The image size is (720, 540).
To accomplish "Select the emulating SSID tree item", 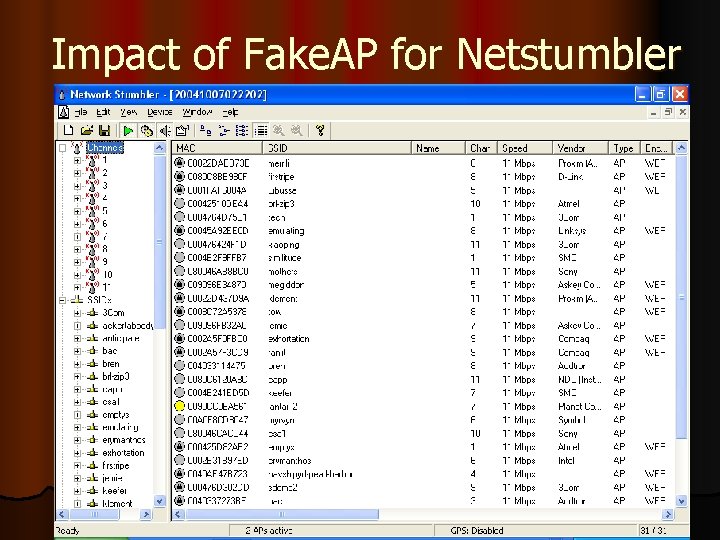I will pos(120,427).
